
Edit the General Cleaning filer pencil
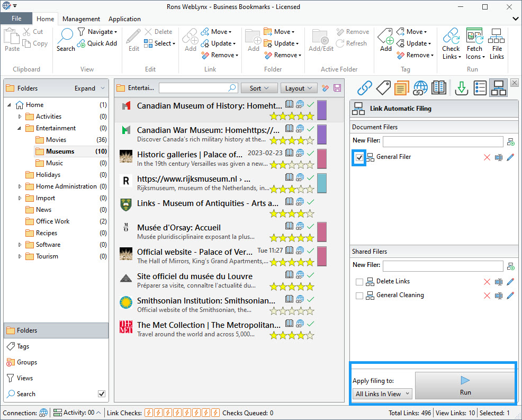click(x=510, y=296)
